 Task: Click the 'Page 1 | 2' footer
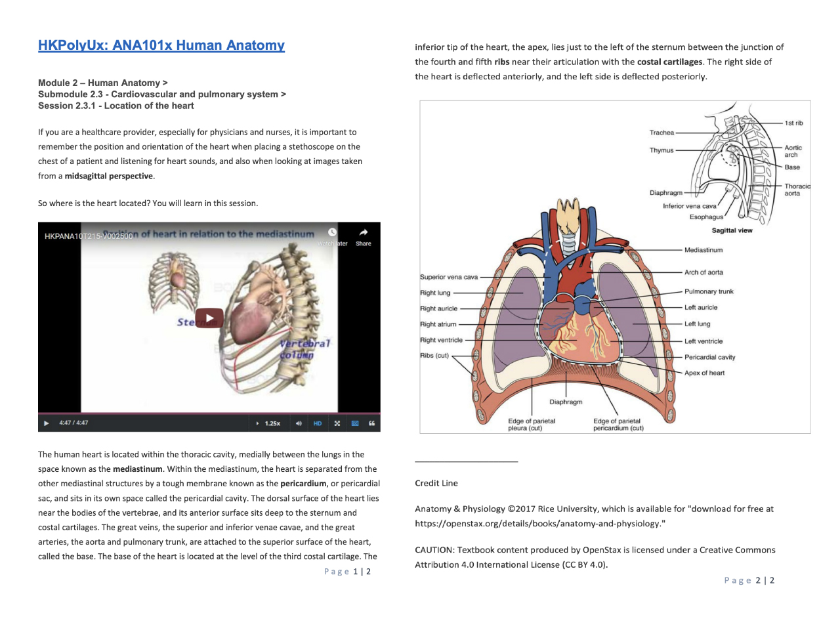[x=348, y=572]
